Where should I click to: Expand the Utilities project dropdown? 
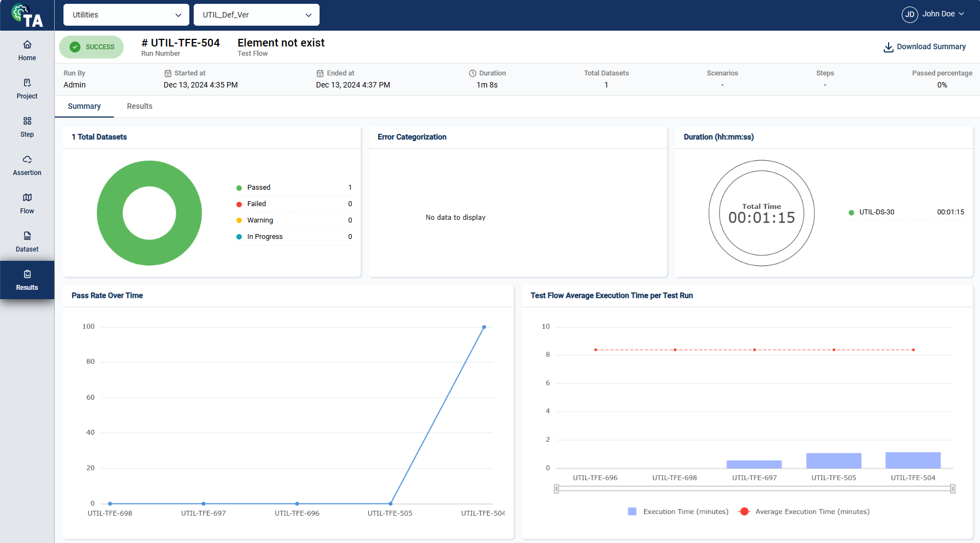(x=126, y=15)
